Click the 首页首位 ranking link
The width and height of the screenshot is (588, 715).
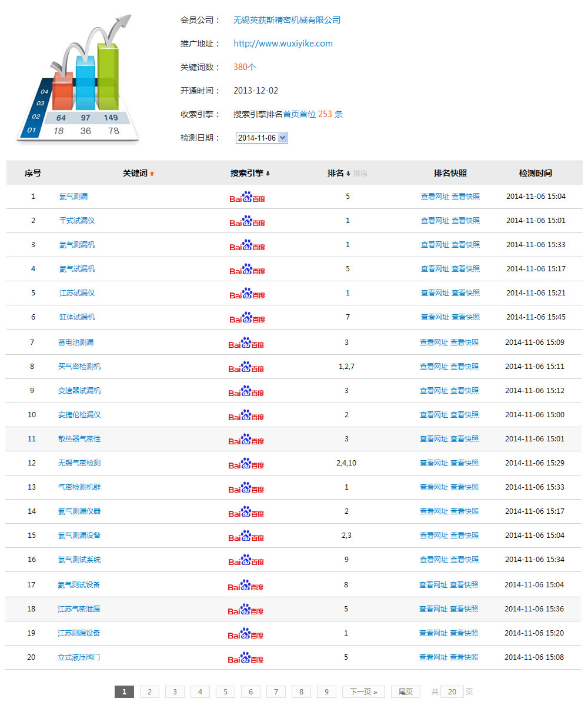tap(299, 114)
